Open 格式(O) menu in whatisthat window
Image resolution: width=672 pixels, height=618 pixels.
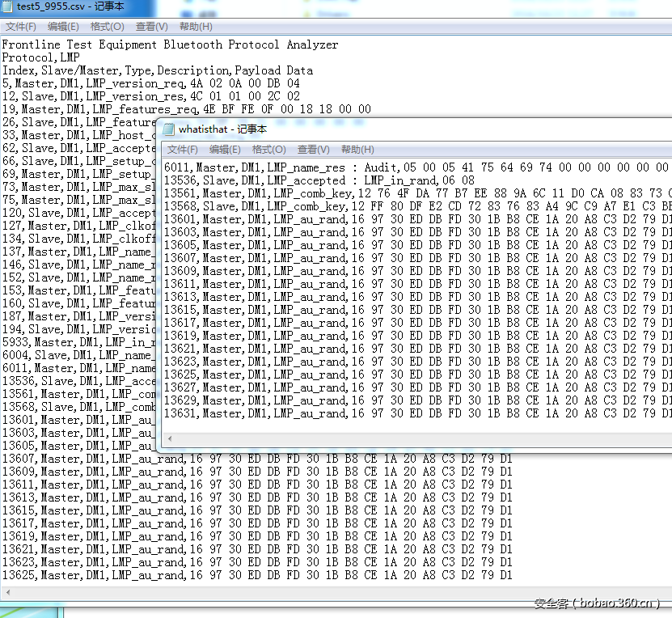(268, 150)
